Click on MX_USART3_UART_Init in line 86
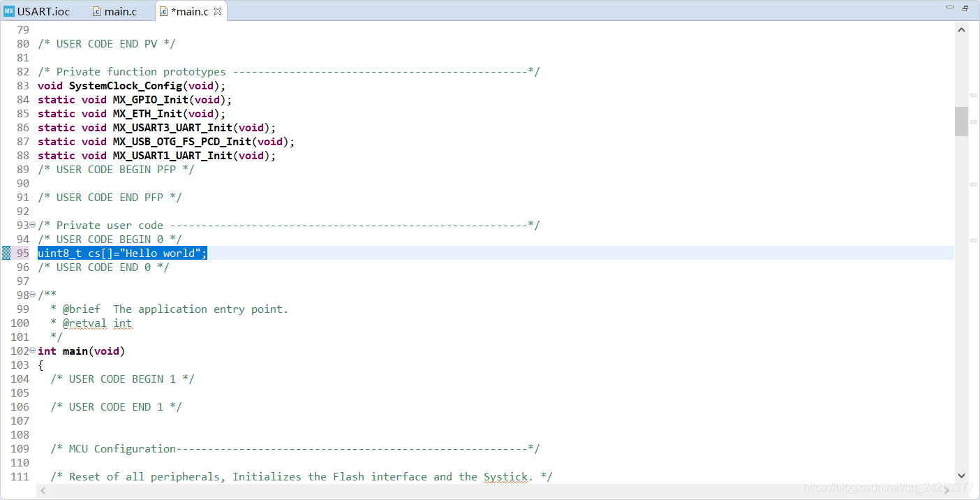 click(172, 128)
